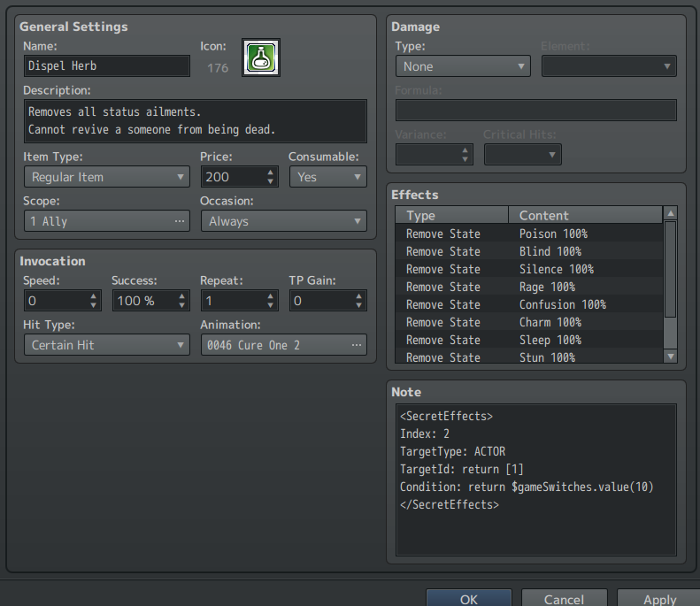Viewport: 700px width, 606px height.
Task: Select the Content column header in Effects
Action: pyautogui.click(x=585, y=215)
